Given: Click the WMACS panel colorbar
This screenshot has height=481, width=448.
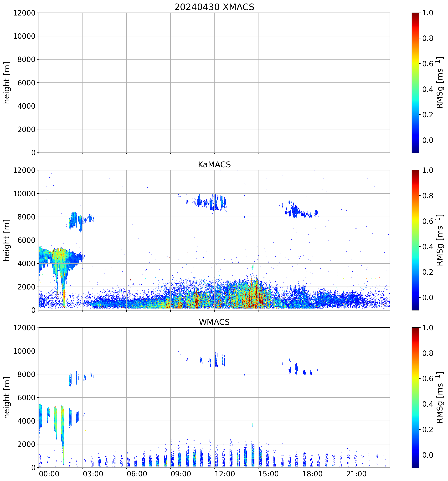Looking at the screenshot, I should (415, 398).
